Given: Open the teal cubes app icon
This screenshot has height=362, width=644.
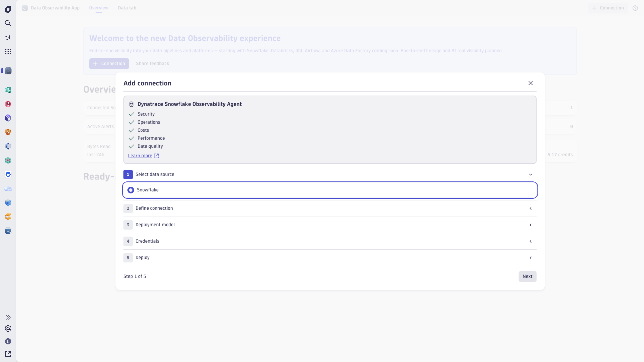Looking at the screenshot, I should 8,160.
